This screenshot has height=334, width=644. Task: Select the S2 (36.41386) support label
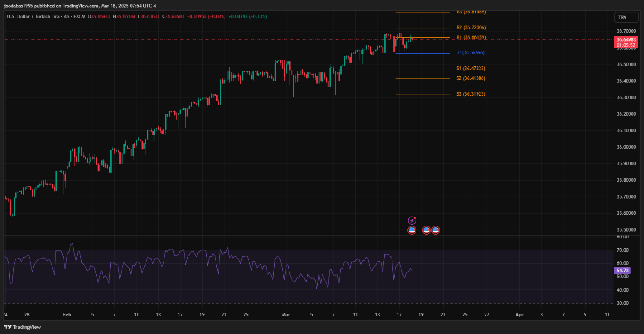point(471,78)
